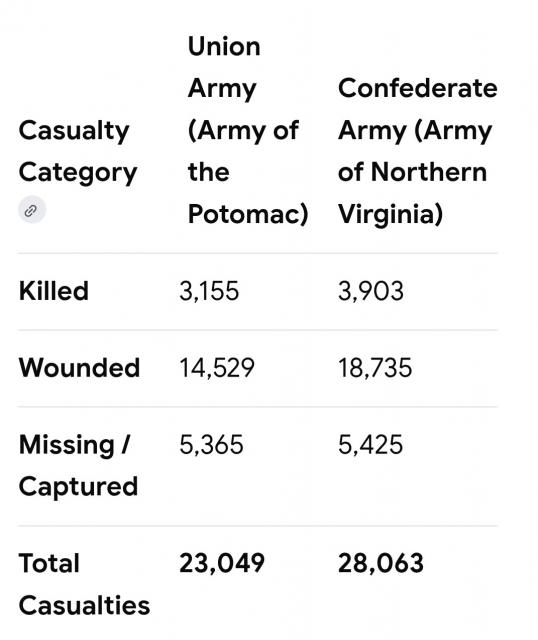The image size is (538, 640).
Task: Click the Missing / Captured row label
Action: pyautogui.click(x=78, y=465)
